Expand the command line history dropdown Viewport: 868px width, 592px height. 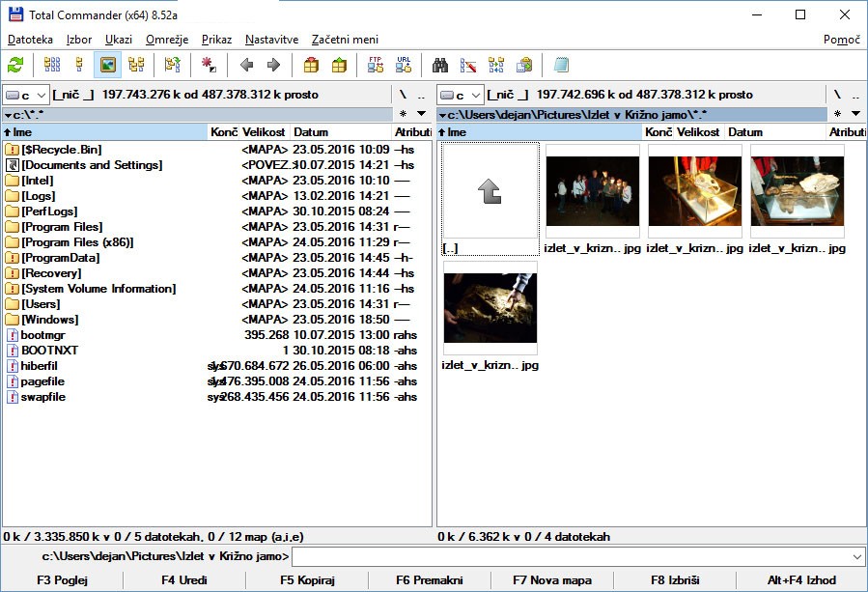857,556
